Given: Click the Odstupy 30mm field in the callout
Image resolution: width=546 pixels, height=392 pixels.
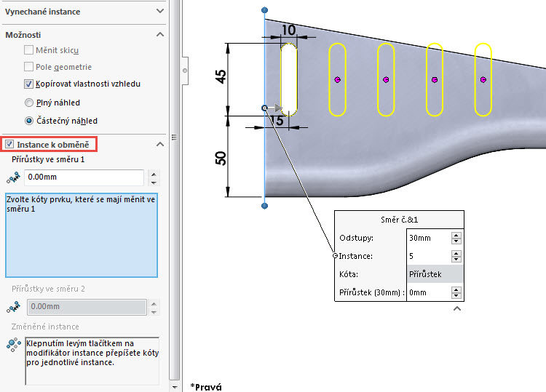Looking at the screenshot, I should pos(428,238).
